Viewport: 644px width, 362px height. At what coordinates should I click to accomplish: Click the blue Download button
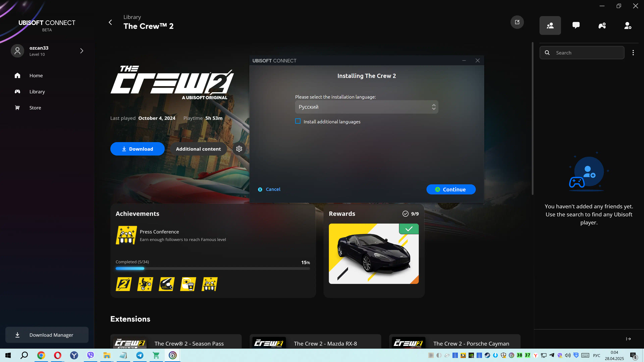(137, 149)
